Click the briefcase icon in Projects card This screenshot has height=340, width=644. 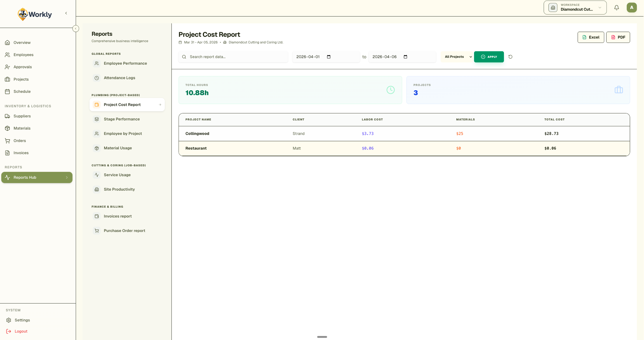click(618, 90)
